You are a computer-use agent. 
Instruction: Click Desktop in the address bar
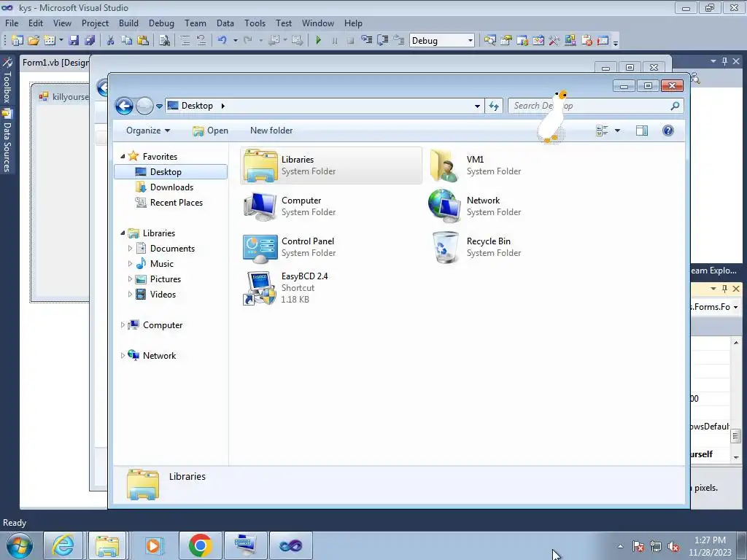(x=197, y=106)
